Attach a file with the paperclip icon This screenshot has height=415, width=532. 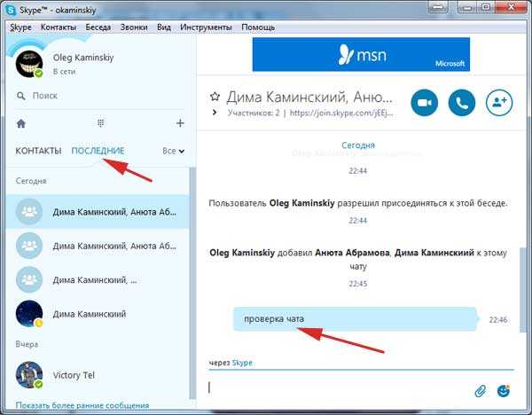(480, 391)
